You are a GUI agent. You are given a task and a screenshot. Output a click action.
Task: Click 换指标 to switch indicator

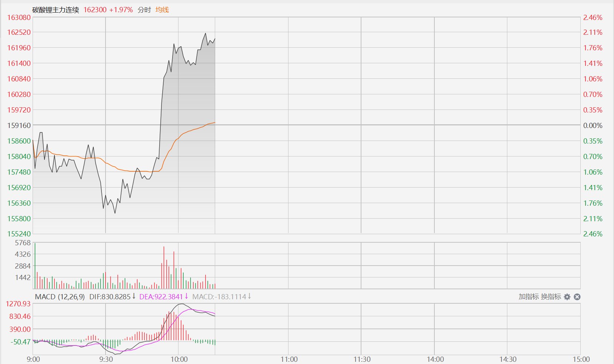coord(551,297)
